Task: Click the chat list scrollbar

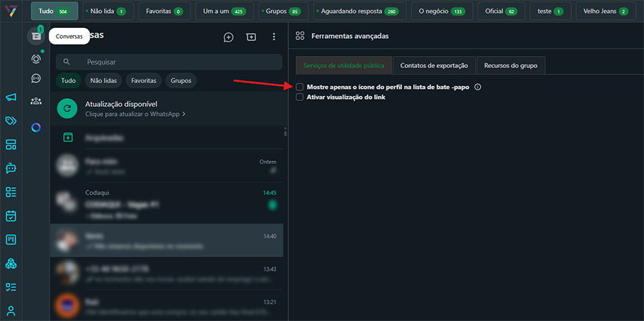Action: click(x=286, y=132)
